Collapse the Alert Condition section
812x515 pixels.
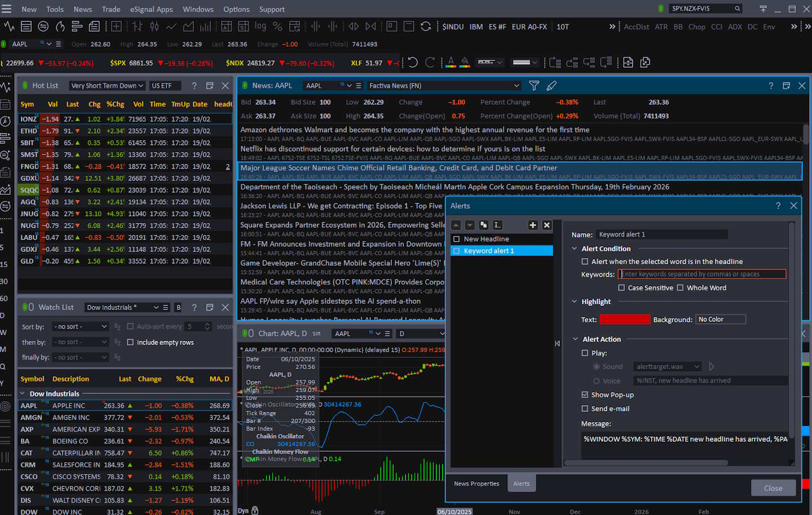[575, 248]
